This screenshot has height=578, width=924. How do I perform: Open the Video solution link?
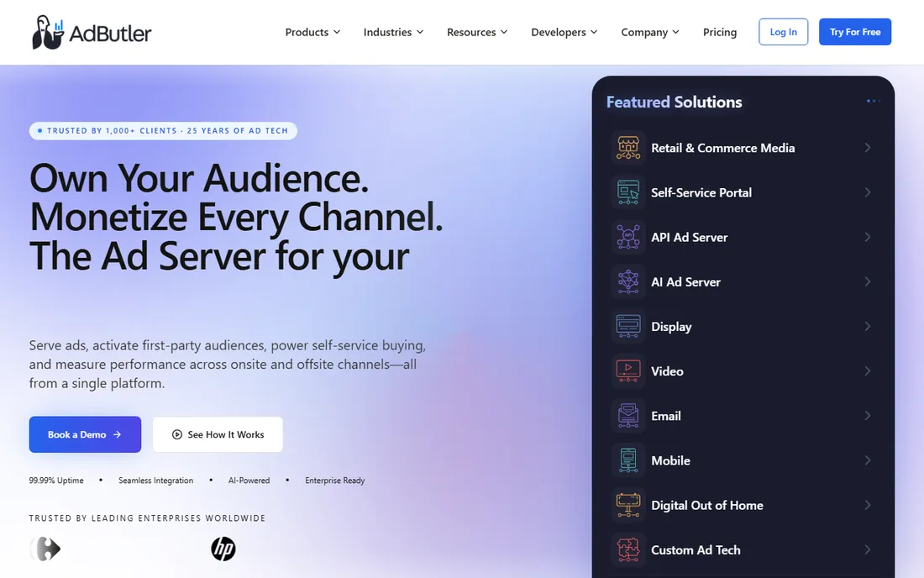(x=743, y=371)
